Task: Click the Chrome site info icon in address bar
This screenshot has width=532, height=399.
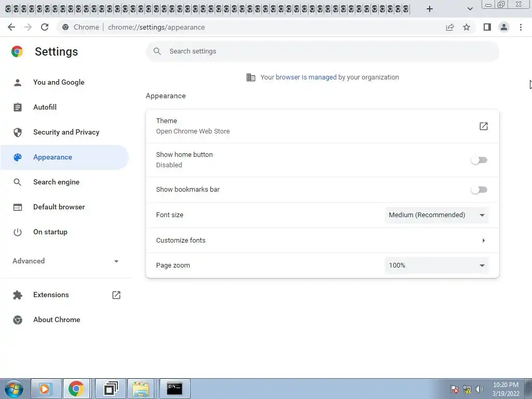Action: (x=65, y=27)
